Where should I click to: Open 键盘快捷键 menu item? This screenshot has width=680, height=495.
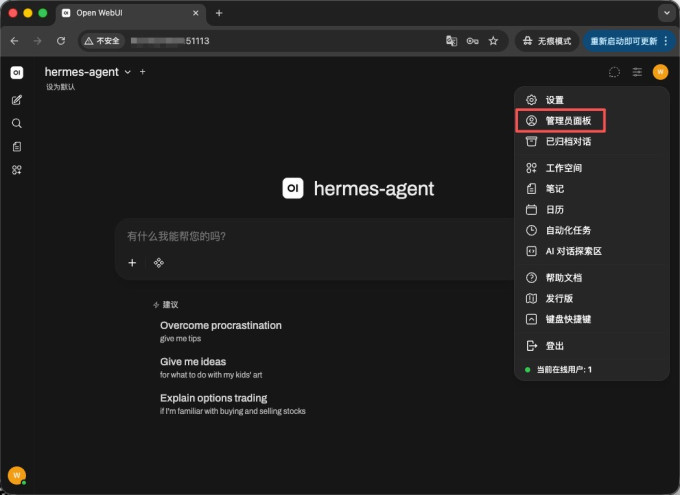click(592, 319)
